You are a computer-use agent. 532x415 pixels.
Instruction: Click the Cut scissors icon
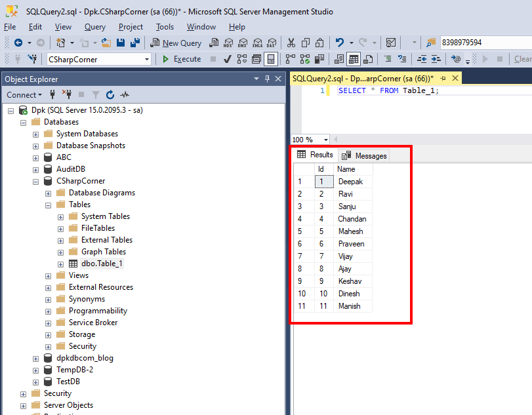coord(291,43)
